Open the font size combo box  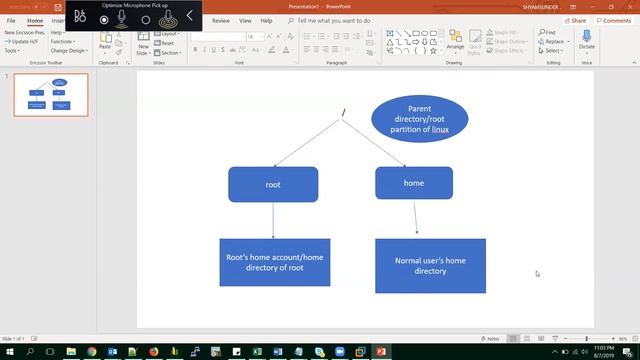255,37
